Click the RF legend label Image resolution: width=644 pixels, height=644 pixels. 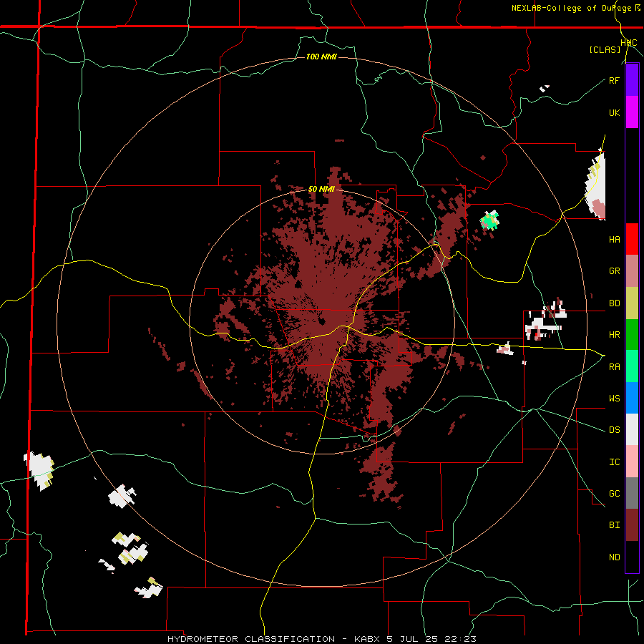pos(614,80)
